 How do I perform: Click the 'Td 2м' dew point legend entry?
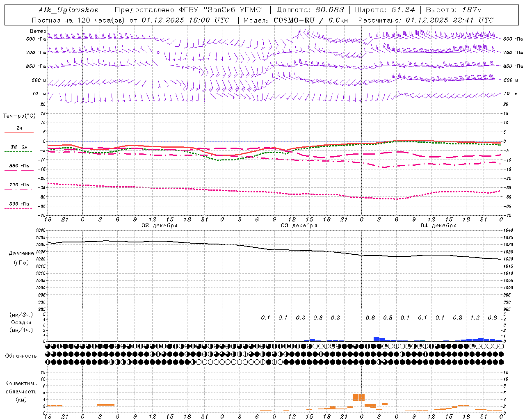point(19,147)
